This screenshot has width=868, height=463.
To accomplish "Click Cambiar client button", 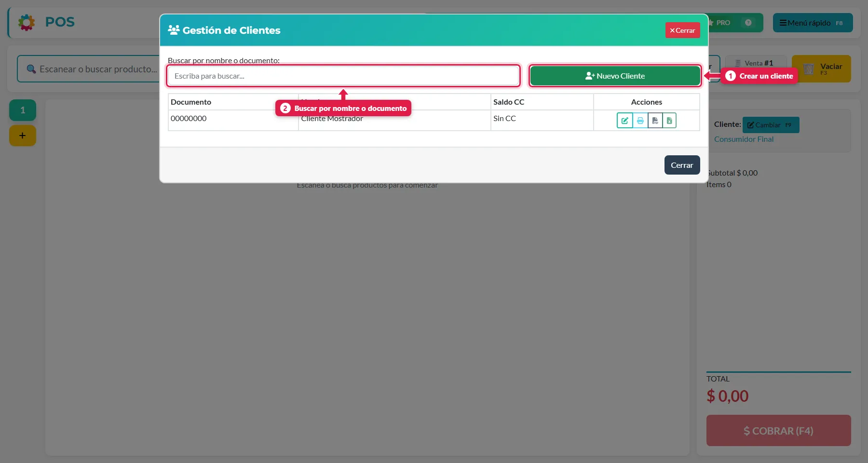I will pyautogui.click(x=771, y=125).
